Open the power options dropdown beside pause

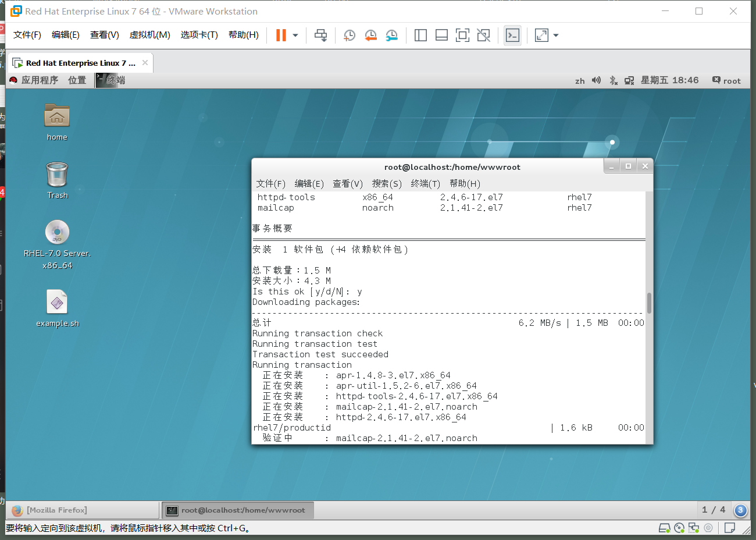coord(295,35)
